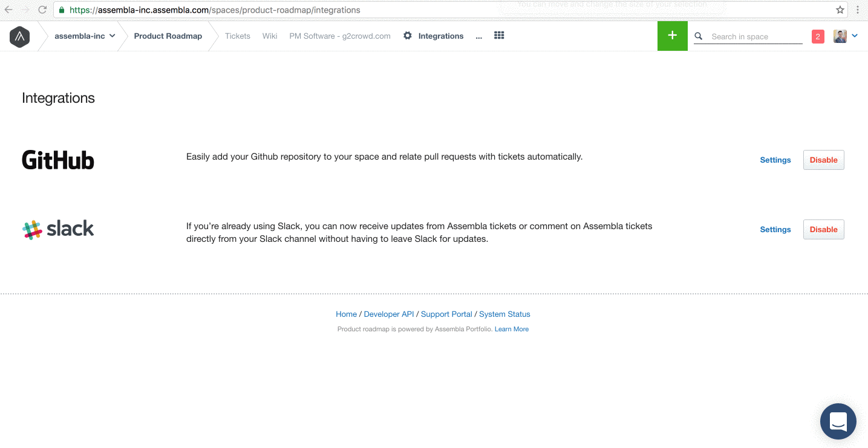Reload the page in browser

42,10
